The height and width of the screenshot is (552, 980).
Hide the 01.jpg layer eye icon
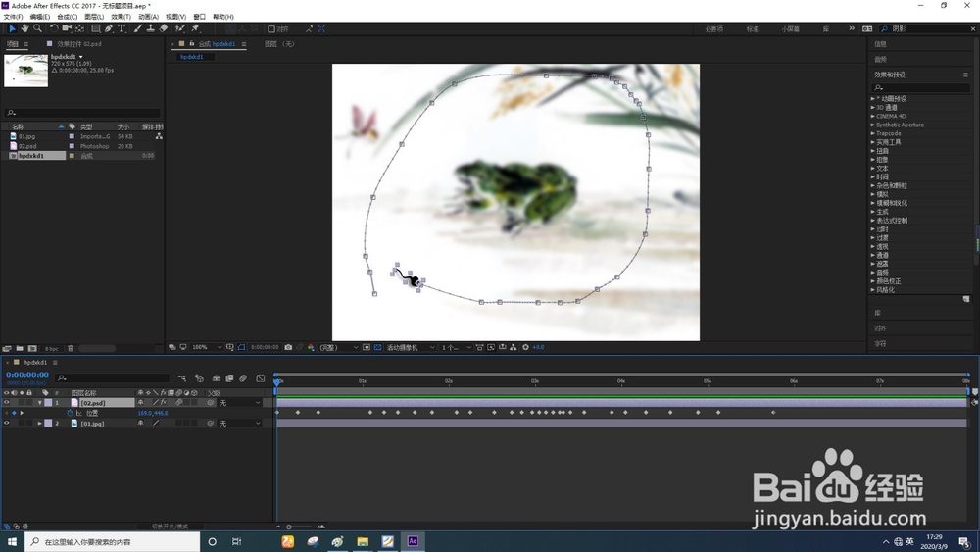[x=6, y=424]
